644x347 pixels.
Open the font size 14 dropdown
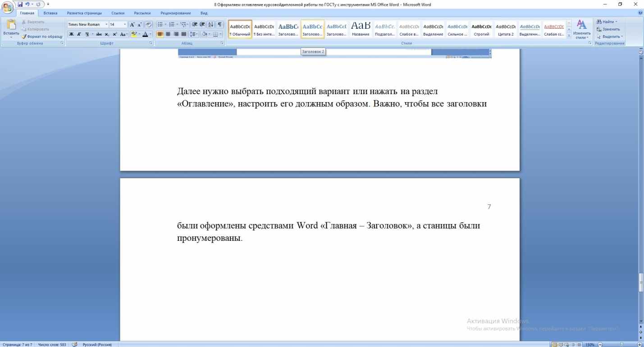coord(124,25)
